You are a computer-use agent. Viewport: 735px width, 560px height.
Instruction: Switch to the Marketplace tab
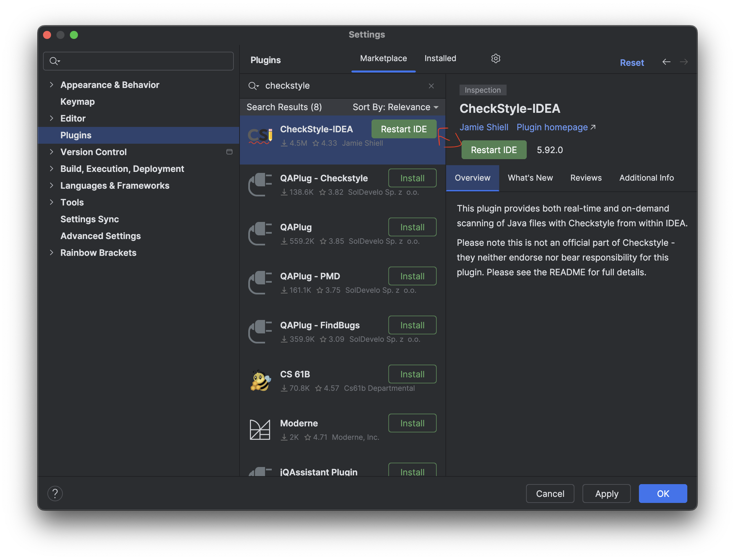coord(383,58)
